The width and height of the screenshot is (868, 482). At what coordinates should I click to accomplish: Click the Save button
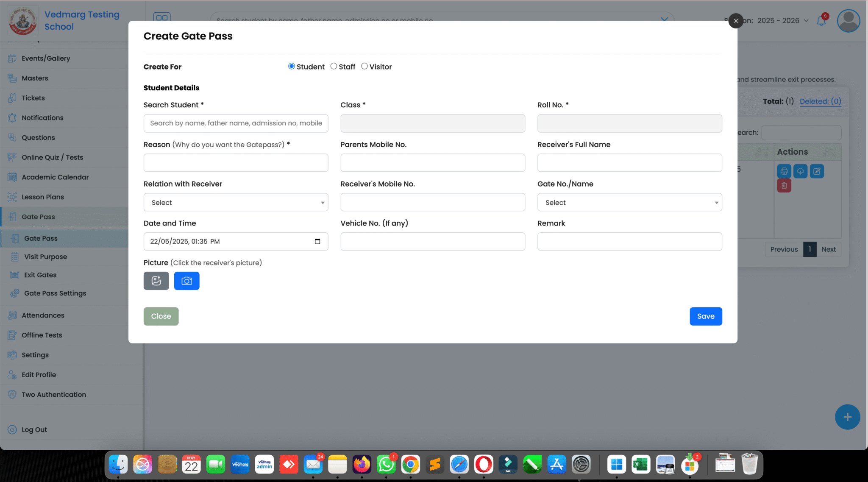point(705,316)
